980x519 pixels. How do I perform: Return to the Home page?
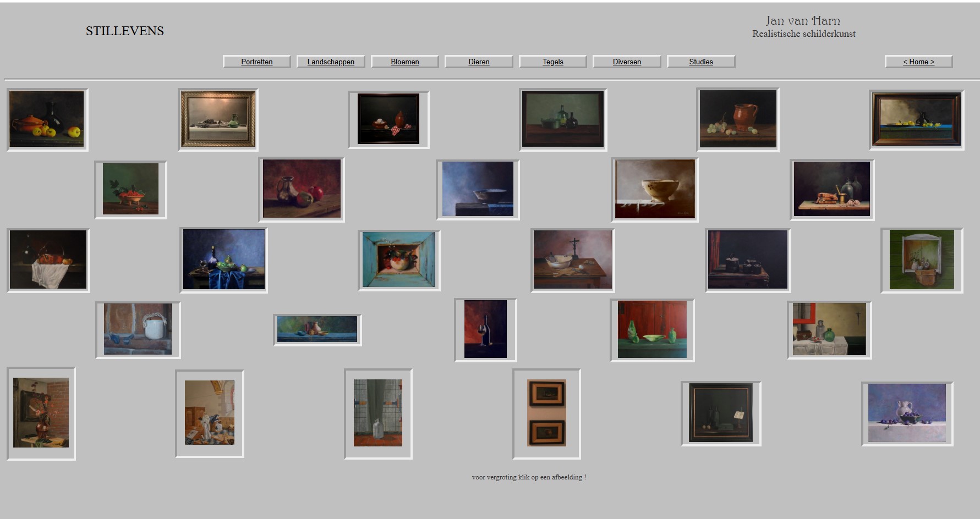click(x=919, y=62)
